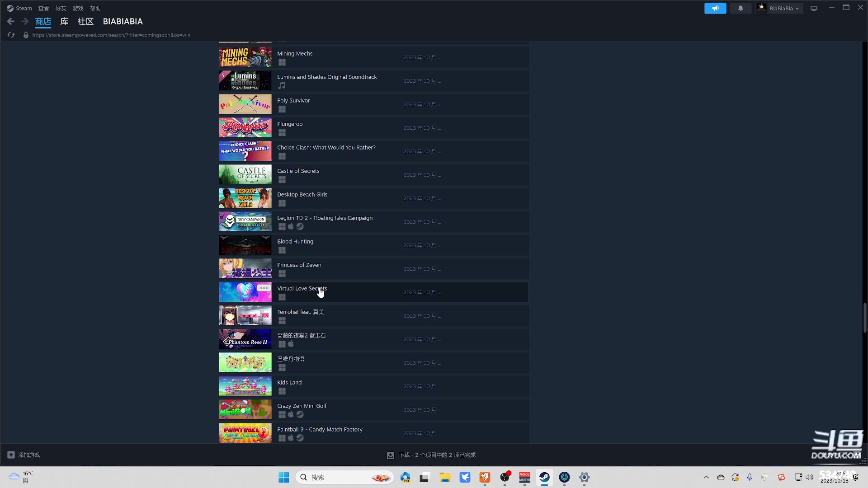Click the Princess of Zeven thumbnail
This screenshot has height=488, width=868.
pos(245,268)
